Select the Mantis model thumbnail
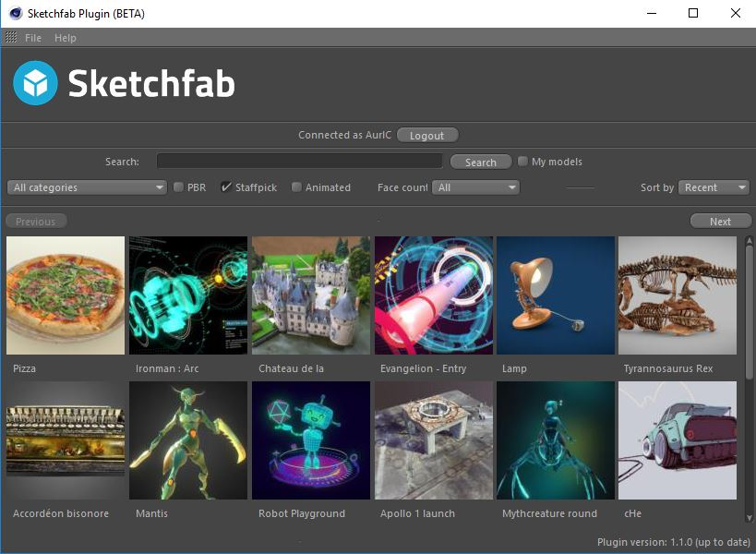The width and height of the screenshot is (756, 554). pyautogui.click(x=188, y=440)
